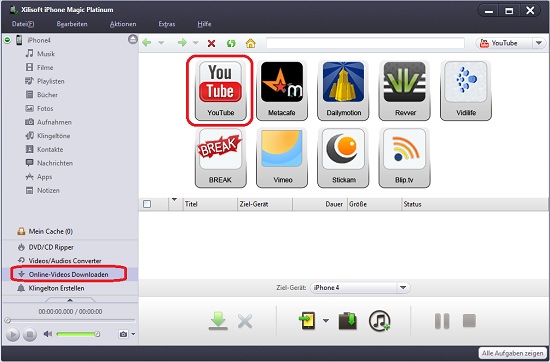Open the Aktionen menu

(x=123, y=24)
